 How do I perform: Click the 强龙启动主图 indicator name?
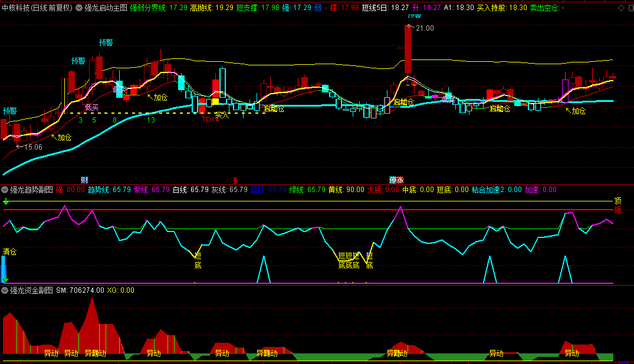[106, 8]
